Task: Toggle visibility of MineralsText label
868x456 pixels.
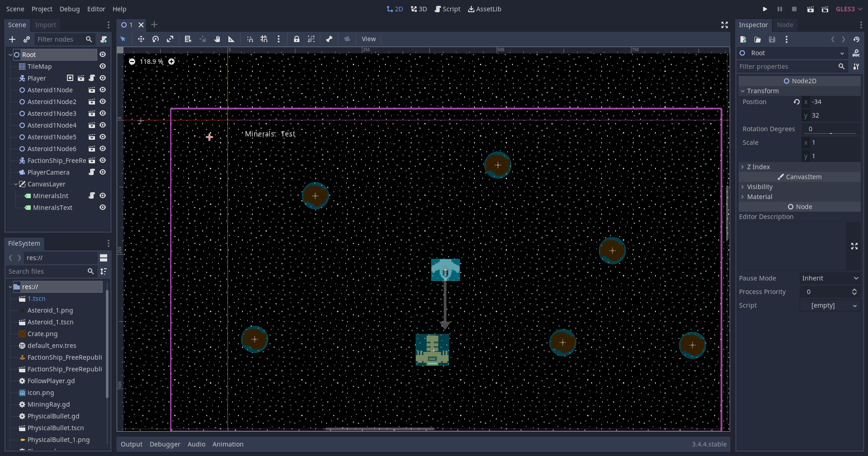Action: [103, 207]
